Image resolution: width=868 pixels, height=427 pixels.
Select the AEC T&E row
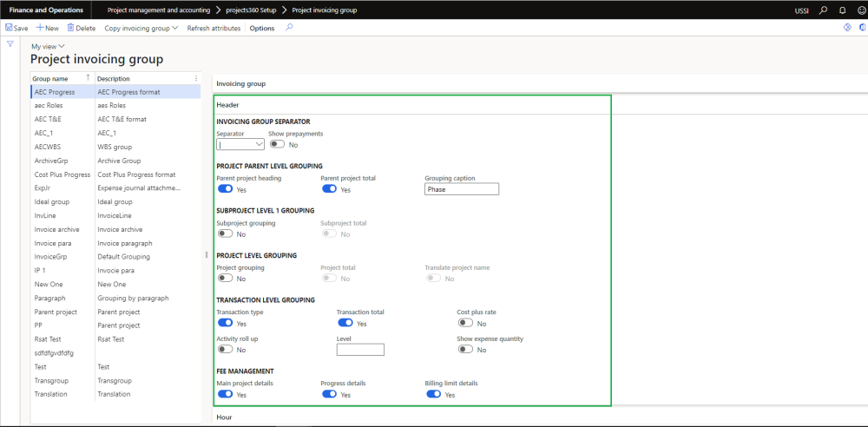(115, 119)
